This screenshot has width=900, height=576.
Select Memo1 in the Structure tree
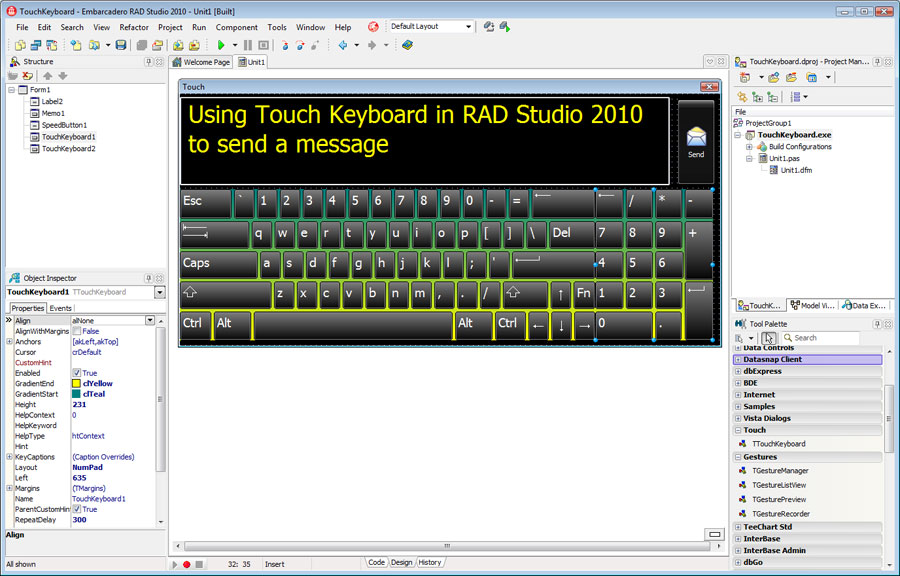pyautogui.click(x=53, y=113)
